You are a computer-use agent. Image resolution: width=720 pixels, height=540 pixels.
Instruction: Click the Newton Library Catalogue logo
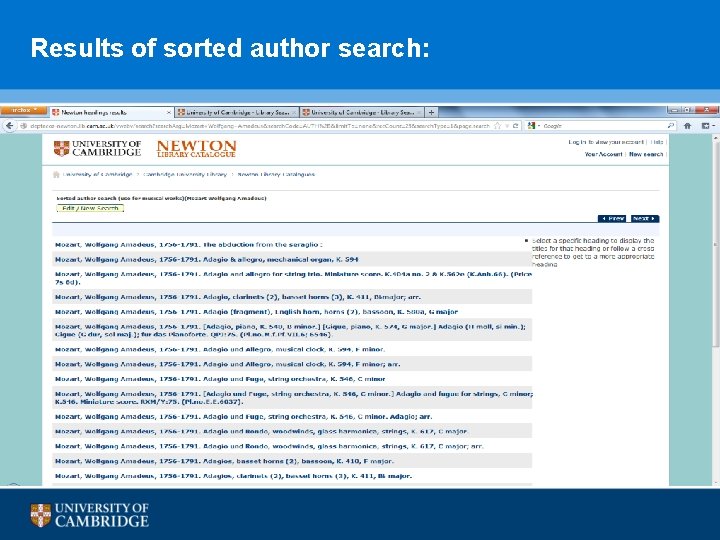[x=196, y=149]
